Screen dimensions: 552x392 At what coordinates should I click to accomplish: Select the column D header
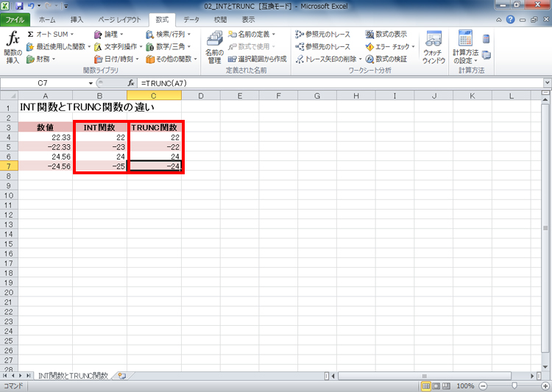[x=201, y=96]
